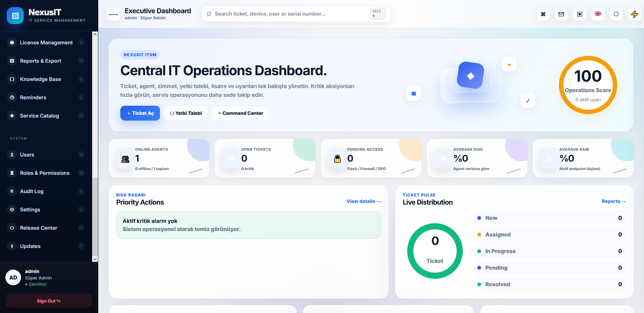Viewport: 644px width, 313px height.
Task: Click the Ticket Aç button
Action: pyautogui.click(x=140, y=113)
